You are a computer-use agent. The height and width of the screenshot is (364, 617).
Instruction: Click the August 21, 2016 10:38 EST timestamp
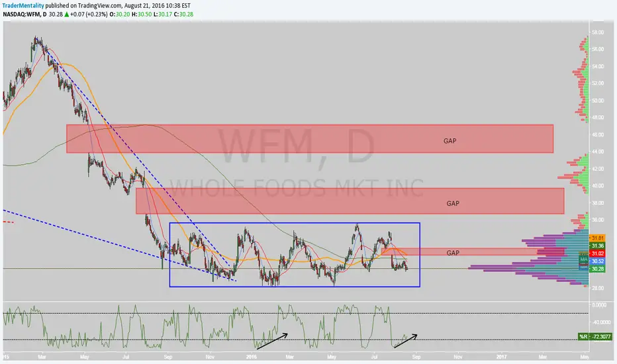(x=158, y=5)
